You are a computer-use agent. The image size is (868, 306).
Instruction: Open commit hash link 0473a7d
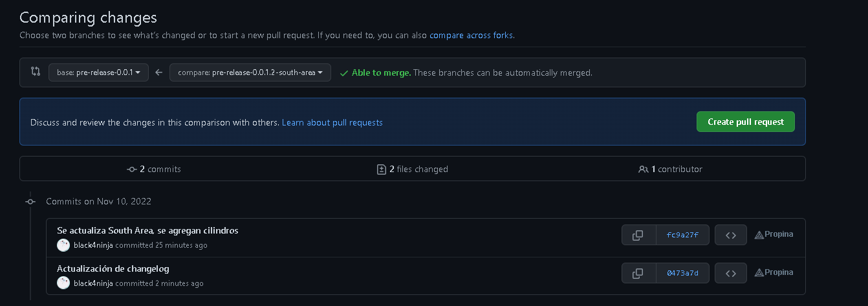pos(682,273)
